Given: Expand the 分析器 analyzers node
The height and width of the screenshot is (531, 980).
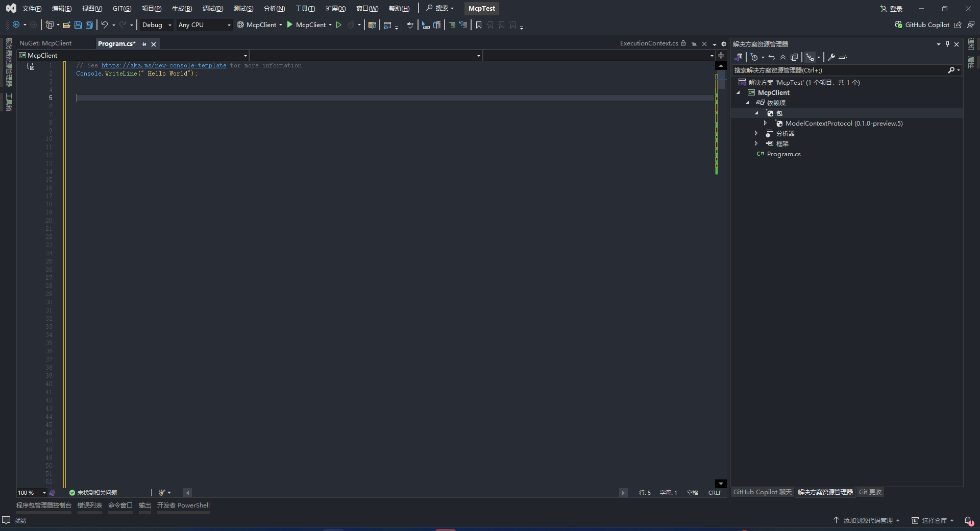Looking at the screenshot, I should click(x=756, y=133).
